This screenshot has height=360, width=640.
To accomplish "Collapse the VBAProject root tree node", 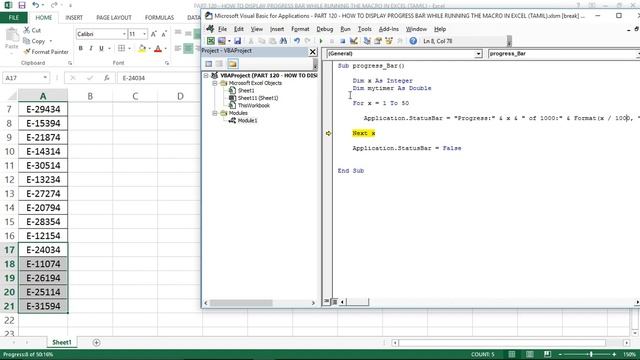I will (x=206, y=76).
